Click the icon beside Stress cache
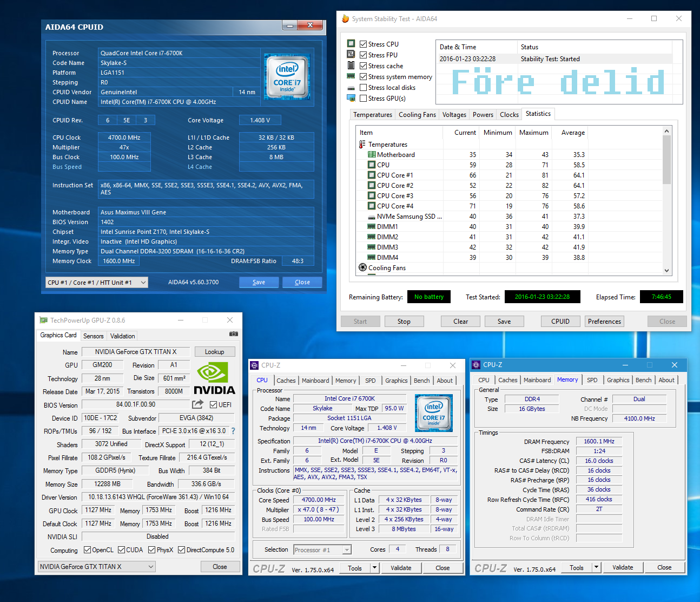700x602 pixels. pyautogui.click(x=351, y=66)
